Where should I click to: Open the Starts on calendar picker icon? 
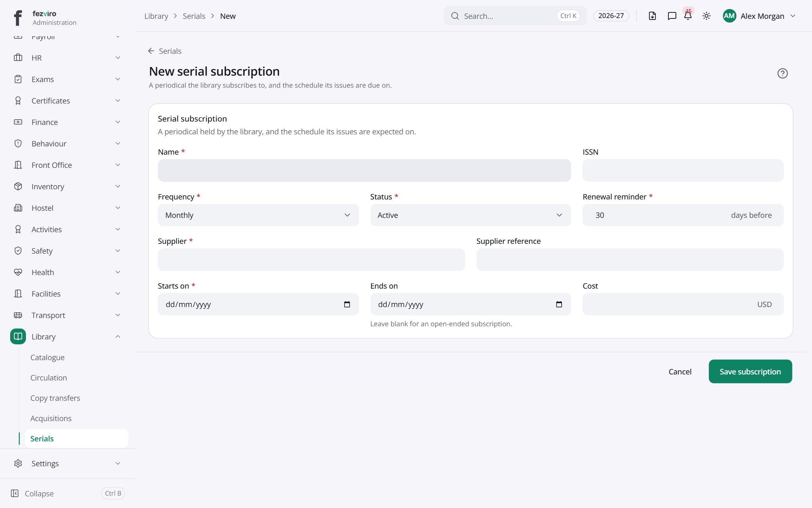347,304
